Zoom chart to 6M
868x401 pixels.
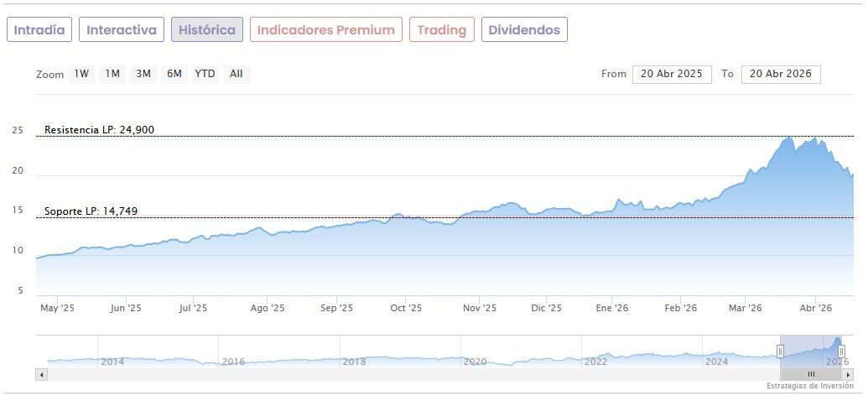coord(174,74)
